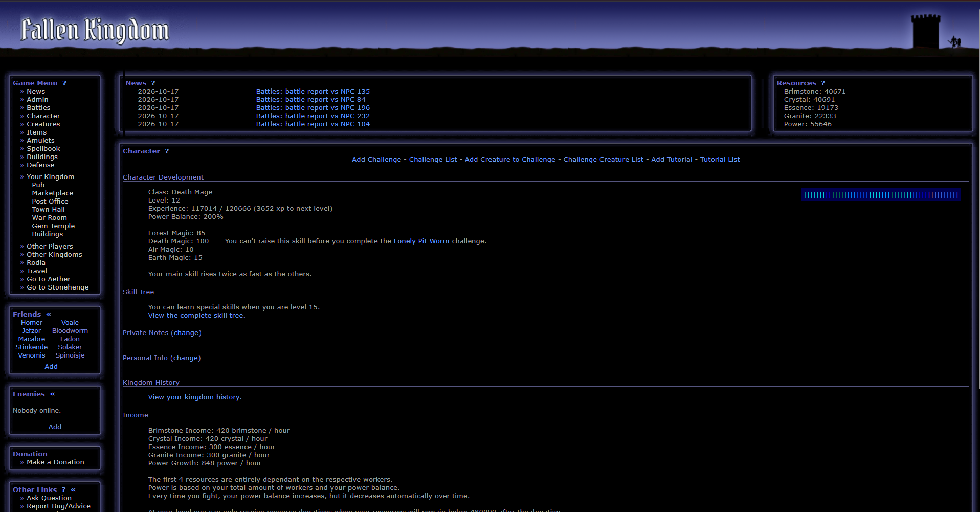Open Character panel help question mark
This screenshot has height=512, width=980.
click(167, 151)
